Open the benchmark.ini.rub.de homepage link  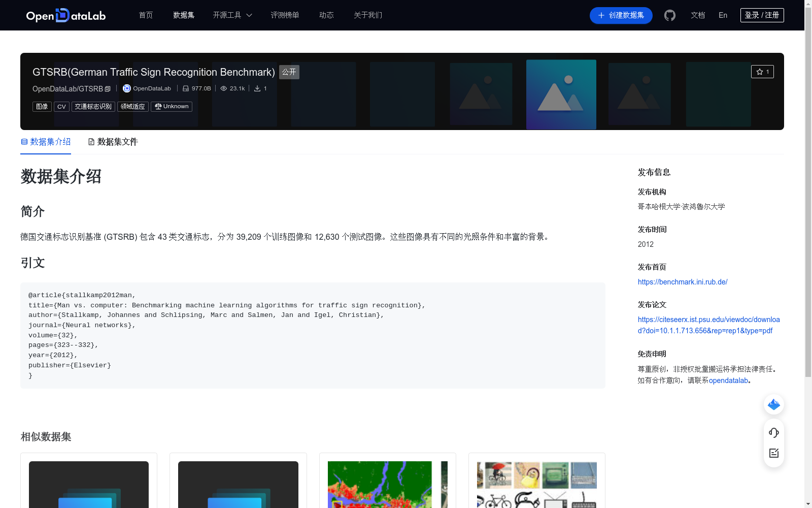pos(683,282)
